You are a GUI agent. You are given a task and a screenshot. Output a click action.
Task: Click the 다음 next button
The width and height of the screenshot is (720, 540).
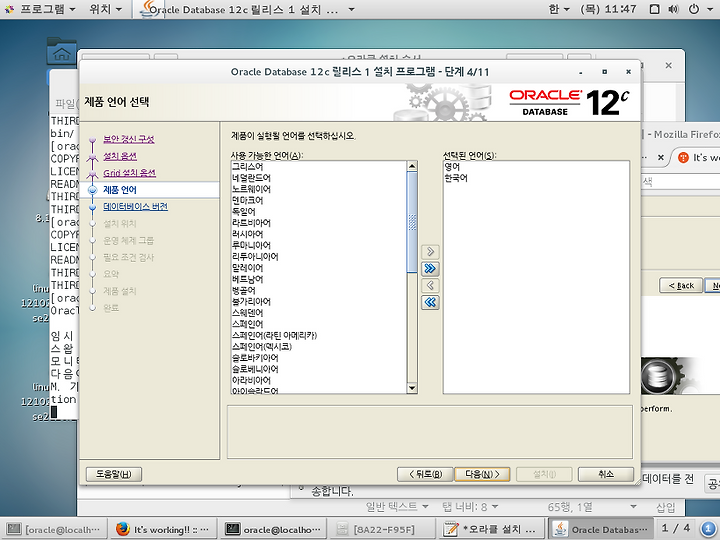click(x=482, y=474)
